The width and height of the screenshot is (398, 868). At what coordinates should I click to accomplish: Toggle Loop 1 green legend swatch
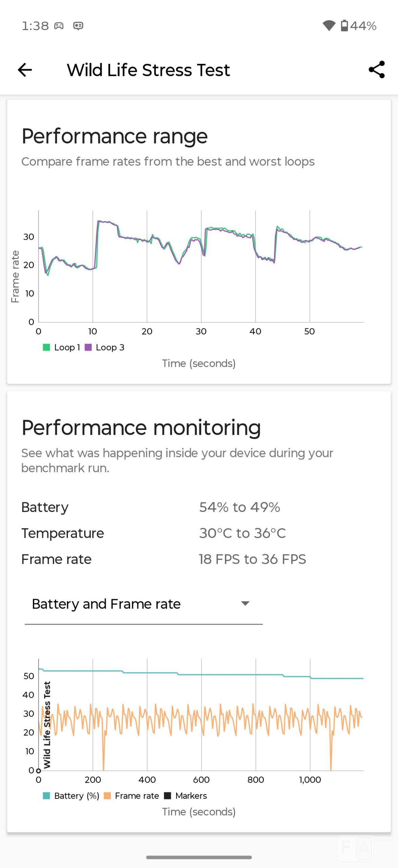click(x=46, y=347)
